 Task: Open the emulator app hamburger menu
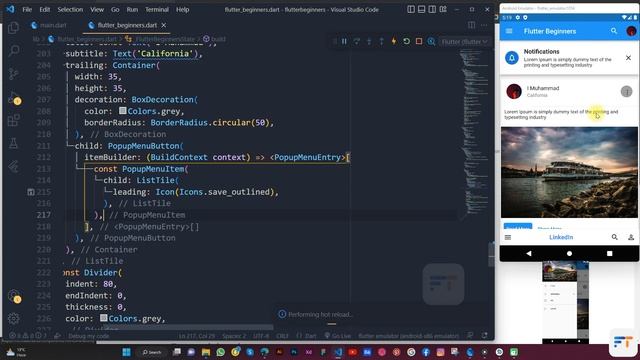(509, 31)
